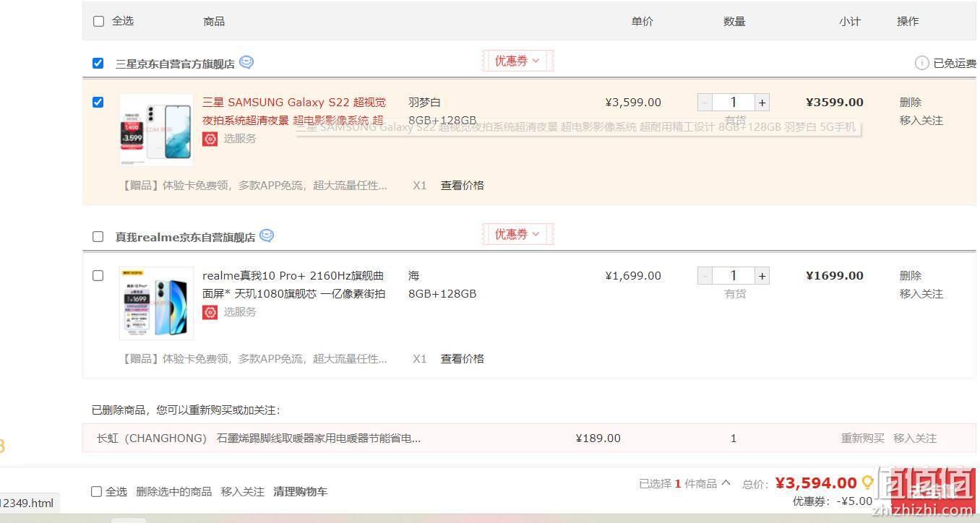Click service gear icon under realme 10 Pro+
Image resolution: width=980 pixels, height=523 pixels.
point(210,312)
